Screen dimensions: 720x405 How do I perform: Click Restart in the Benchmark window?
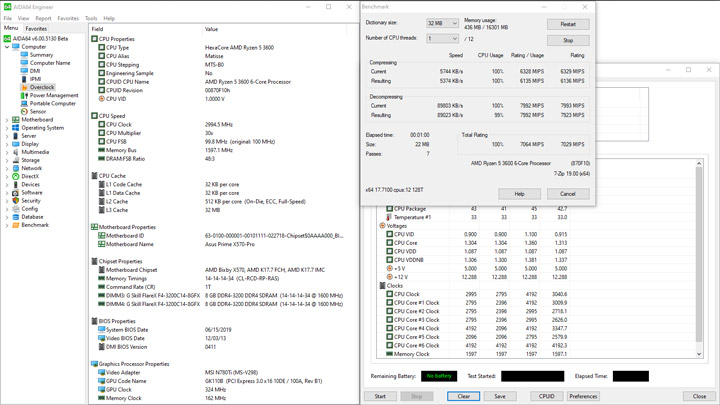click(568, 24)
